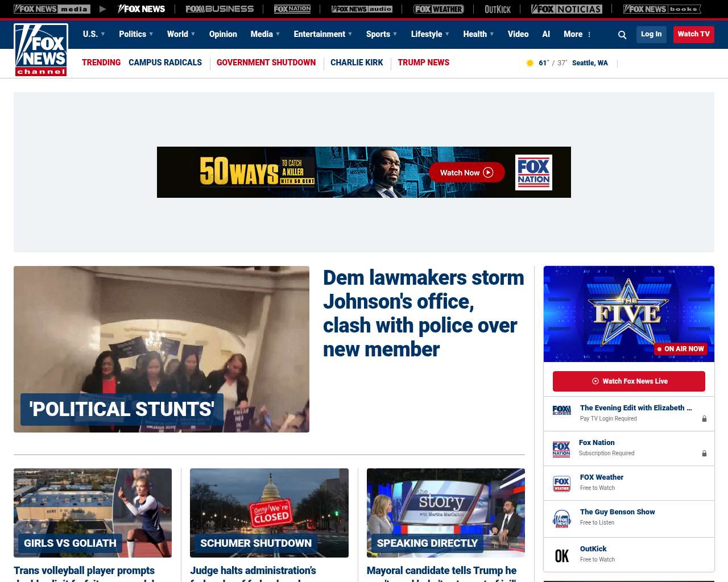Viewport: 728px width, 582px height.
Task: Click the TRENDING label
Action: pos(101,63)
